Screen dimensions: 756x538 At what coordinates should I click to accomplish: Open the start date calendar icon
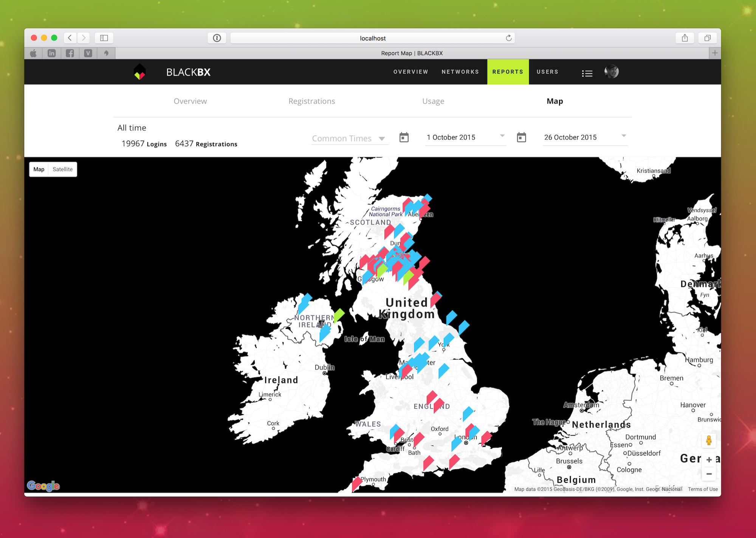click(x=404, y=138)
